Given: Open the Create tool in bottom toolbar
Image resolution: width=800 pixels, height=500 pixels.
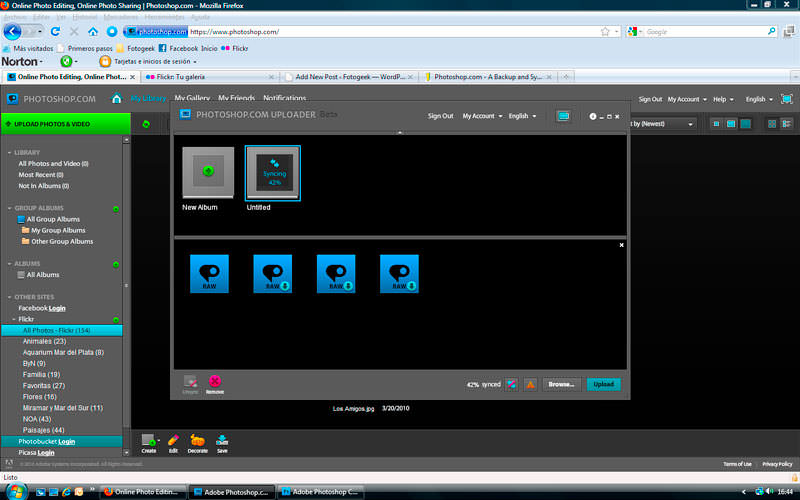Looking at the screenshot, I should tap(149, 443).
